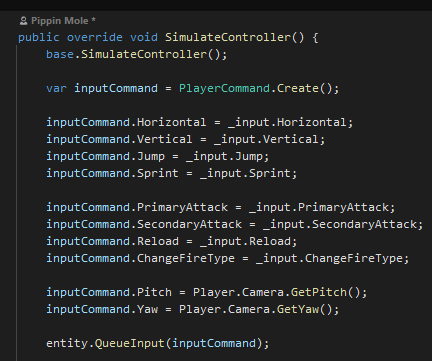
Task: Click the SimulateController method name in declaration
Action: 228,37
